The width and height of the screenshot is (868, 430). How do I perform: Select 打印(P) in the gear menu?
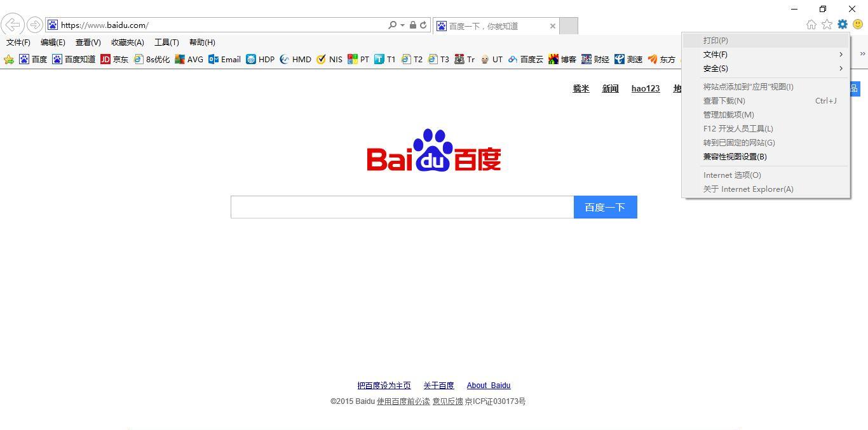pyautogui.click(x=766, y=41)
